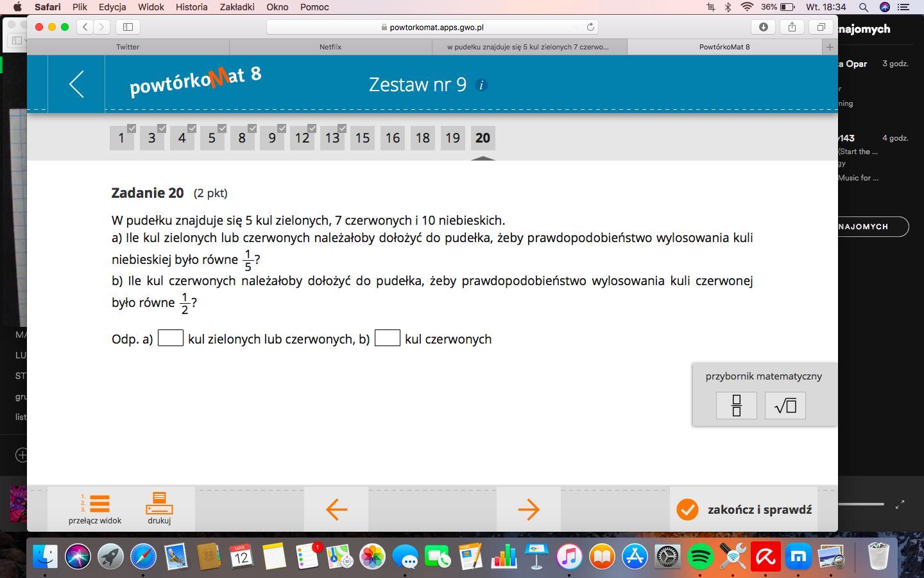This screenshot has height=578, width=924.
Task: Show all tabs in Safari
Action: [x=821, y=27]
